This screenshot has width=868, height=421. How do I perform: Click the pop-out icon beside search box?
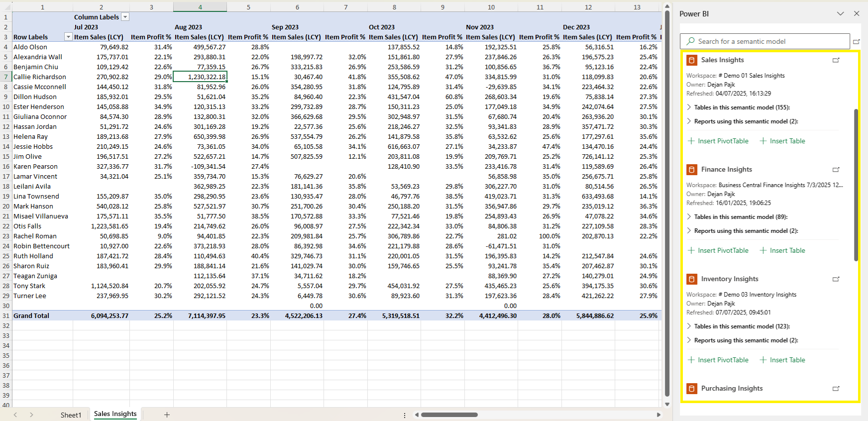(x=856, y=42)
